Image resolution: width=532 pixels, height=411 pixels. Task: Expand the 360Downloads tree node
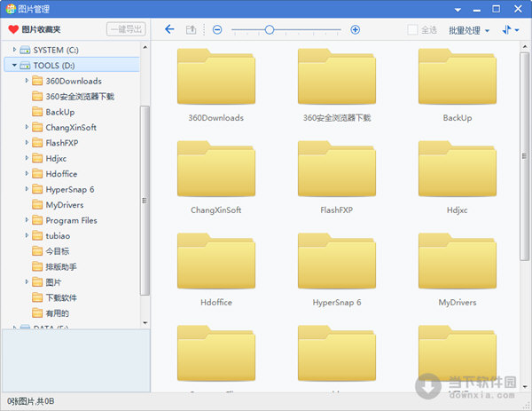[x=27, y=81]
